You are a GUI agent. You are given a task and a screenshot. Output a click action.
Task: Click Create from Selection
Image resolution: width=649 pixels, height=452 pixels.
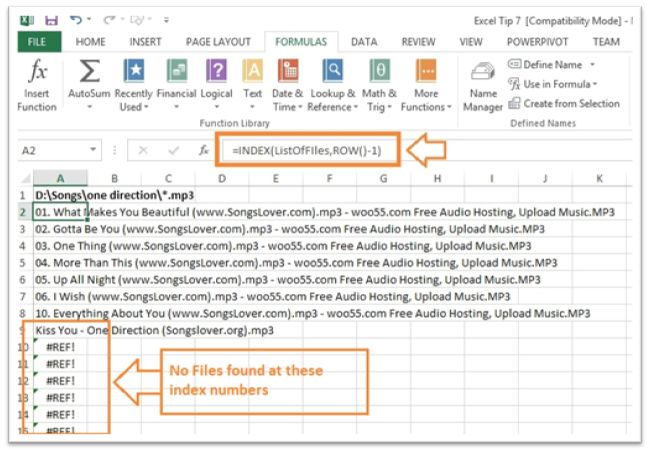[564, 103]
